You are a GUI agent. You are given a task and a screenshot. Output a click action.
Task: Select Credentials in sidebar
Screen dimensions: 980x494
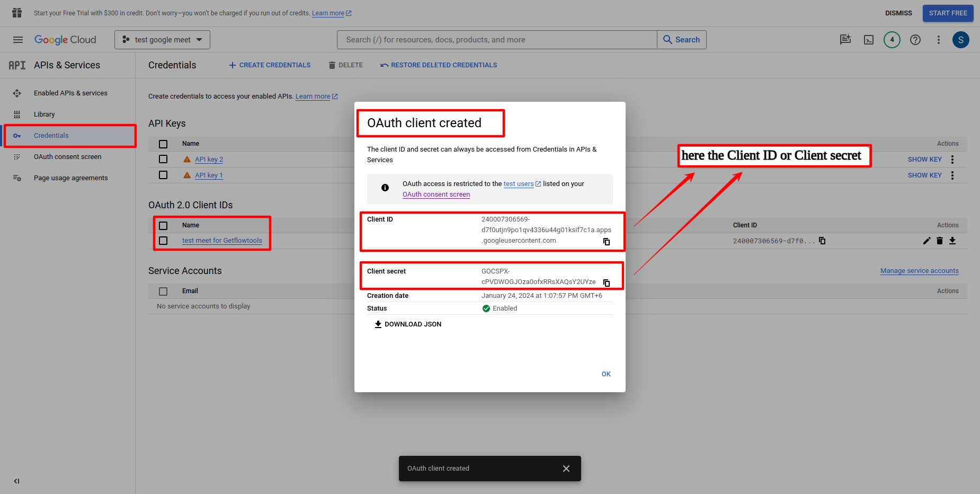coord(68,136)
